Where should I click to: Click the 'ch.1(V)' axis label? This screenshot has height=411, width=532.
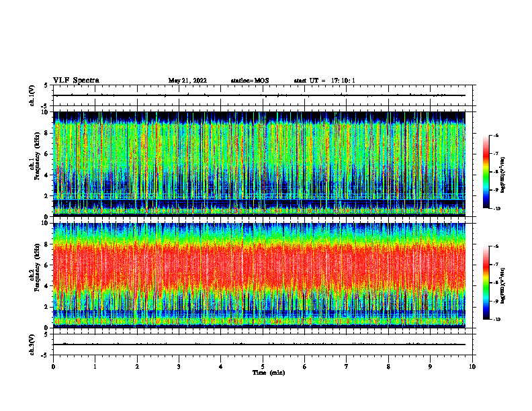32,95
